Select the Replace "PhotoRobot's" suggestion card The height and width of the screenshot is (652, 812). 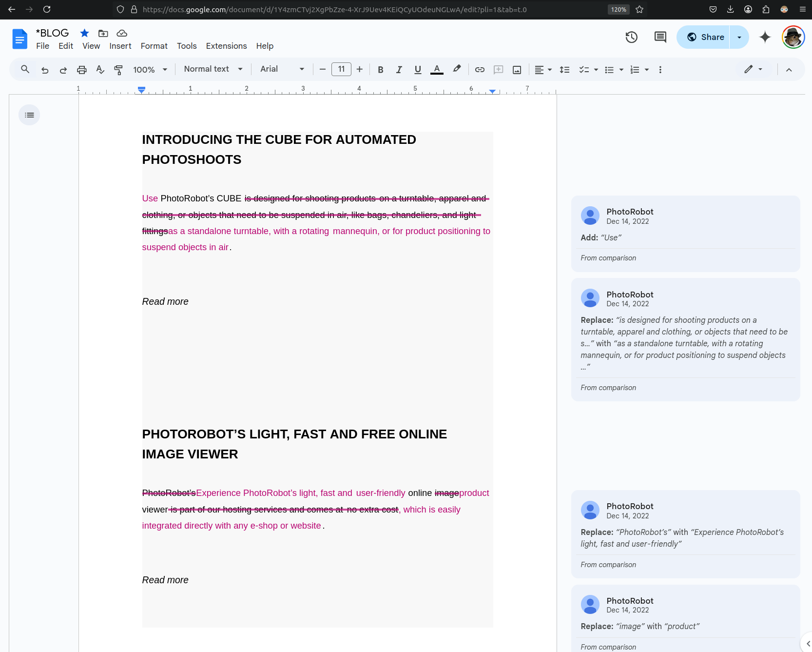pyautogui.click(x=685, y=534)
